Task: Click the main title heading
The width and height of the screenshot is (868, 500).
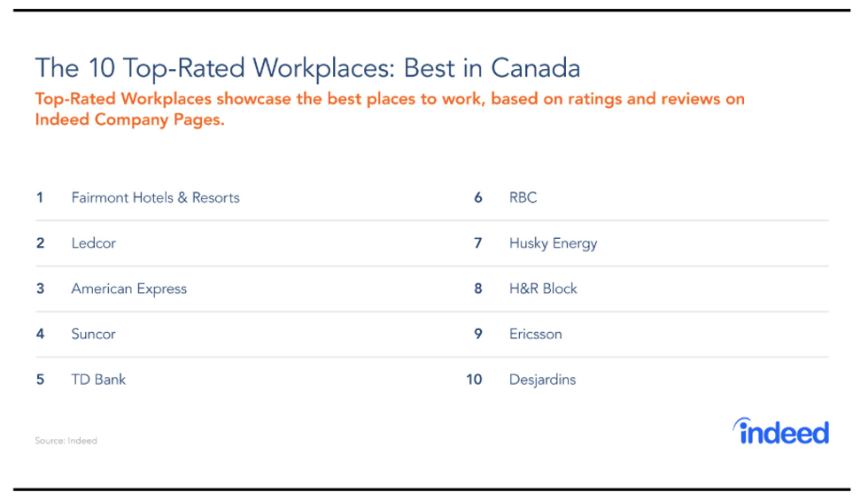Action: 307,68
